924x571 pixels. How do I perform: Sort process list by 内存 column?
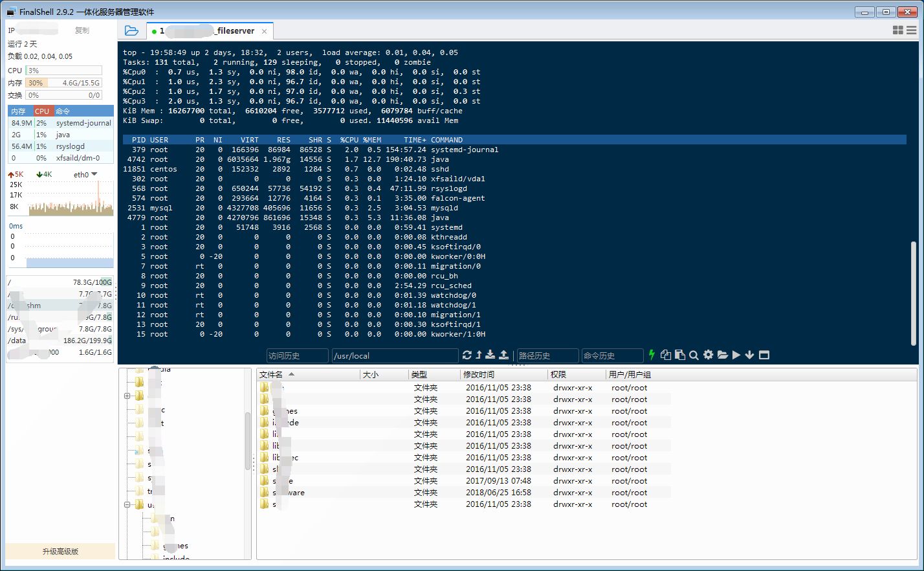(19, 111)
